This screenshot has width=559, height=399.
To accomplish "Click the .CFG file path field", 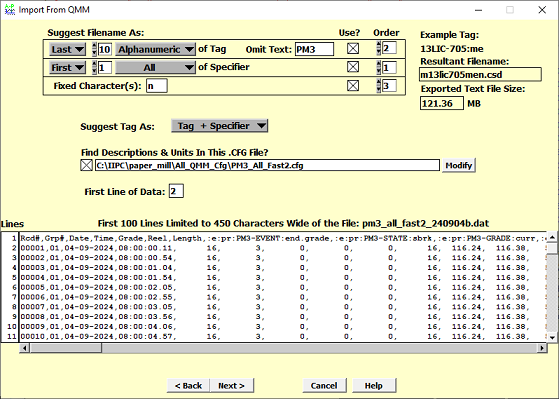I will [267, 165].
